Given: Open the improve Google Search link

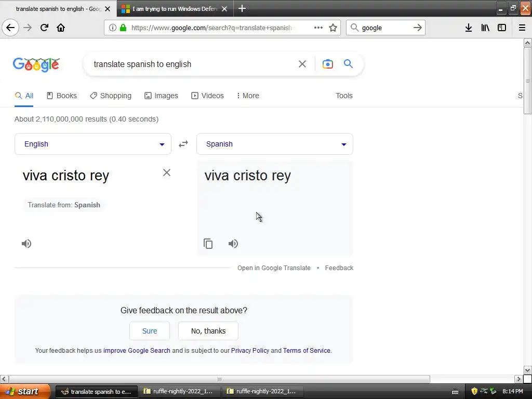Looking at the screenshot, I should tap(137, 351).
